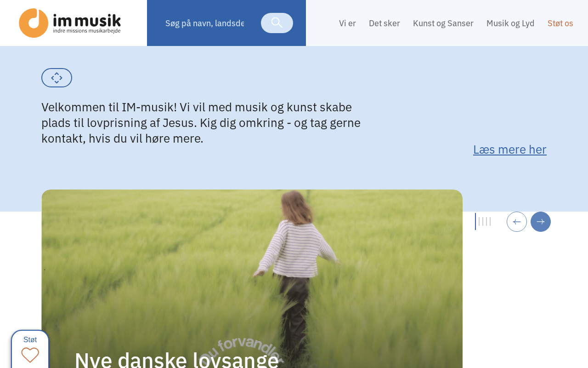
Task: Open the Kunst og Sanser menu
Action: (x=443, y=23)
